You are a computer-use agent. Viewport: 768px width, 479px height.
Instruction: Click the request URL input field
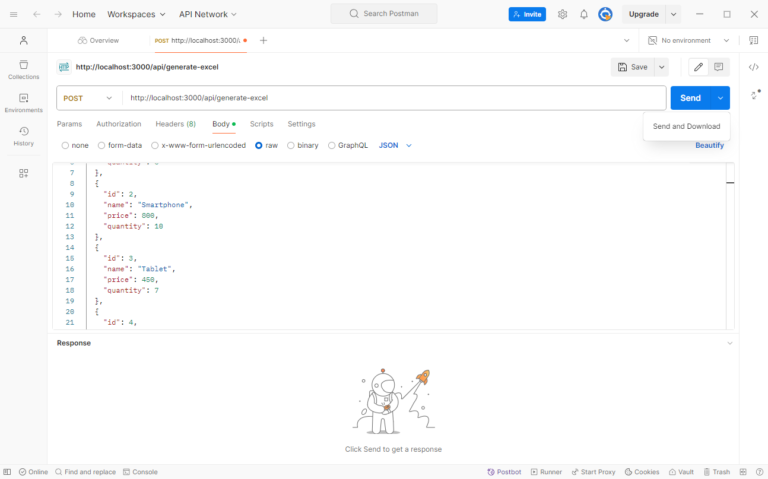pos(390,98)
